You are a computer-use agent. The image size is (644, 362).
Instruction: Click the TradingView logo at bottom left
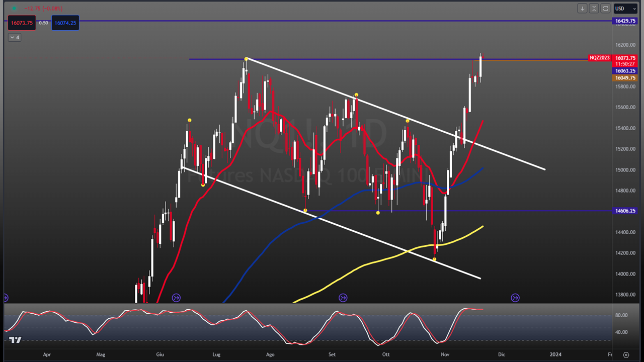click(x=16, y=340)
